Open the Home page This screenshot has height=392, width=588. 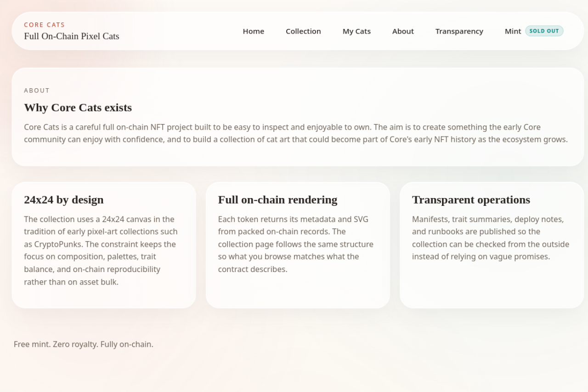coord(253,31)
